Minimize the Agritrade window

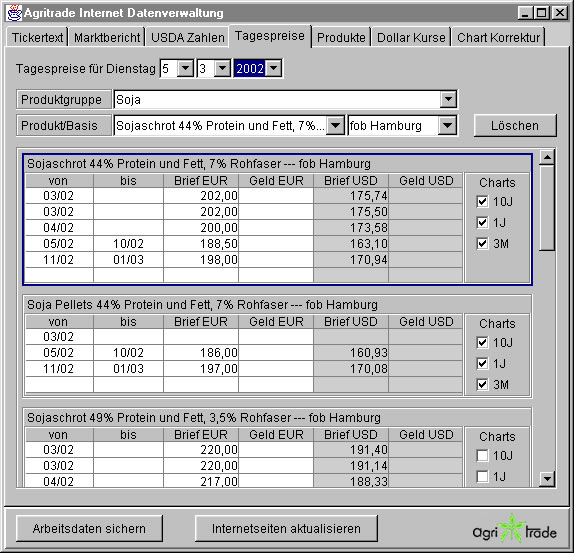[525, 13]
